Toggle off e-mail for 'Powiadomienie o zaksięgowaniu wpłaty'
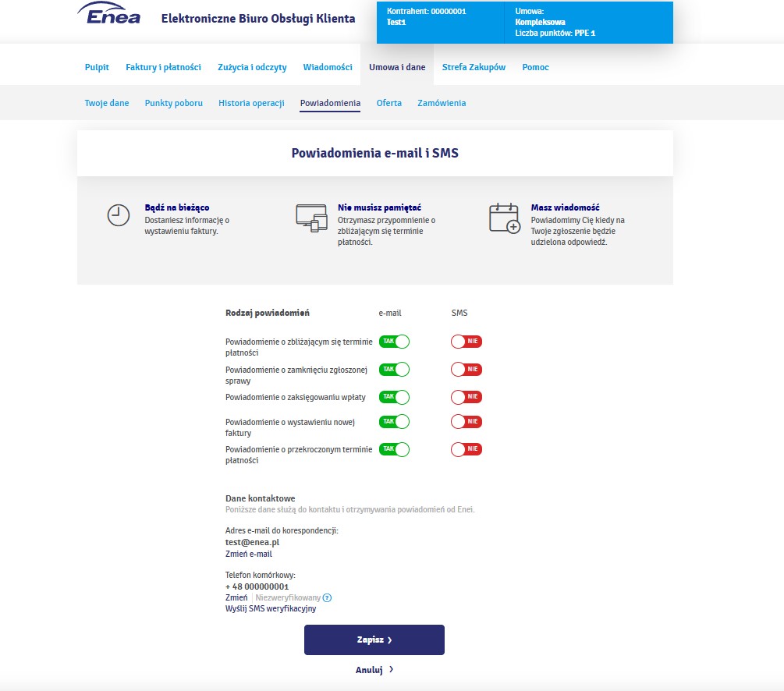 [x=394, y=397]
